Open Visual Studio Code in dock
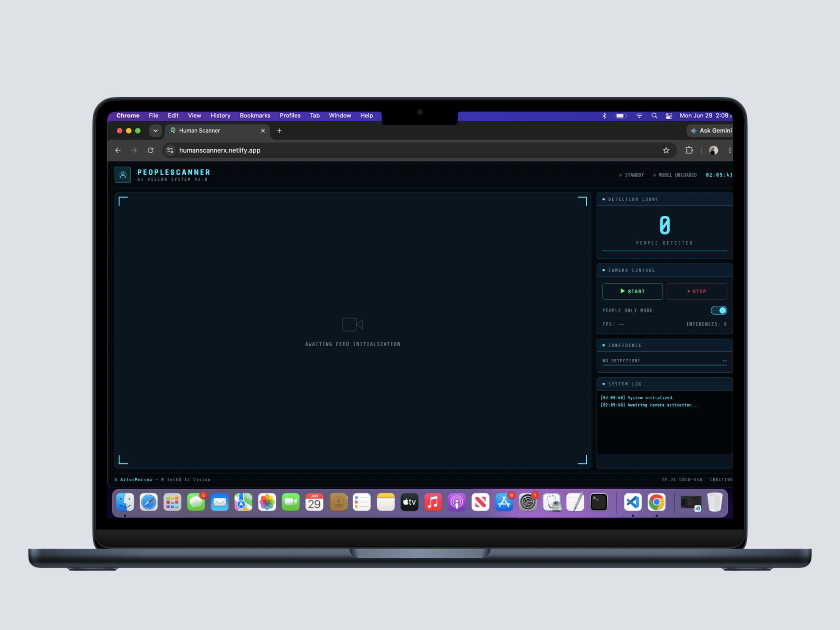This screenshot has height=630, width=840. [633, 502]
